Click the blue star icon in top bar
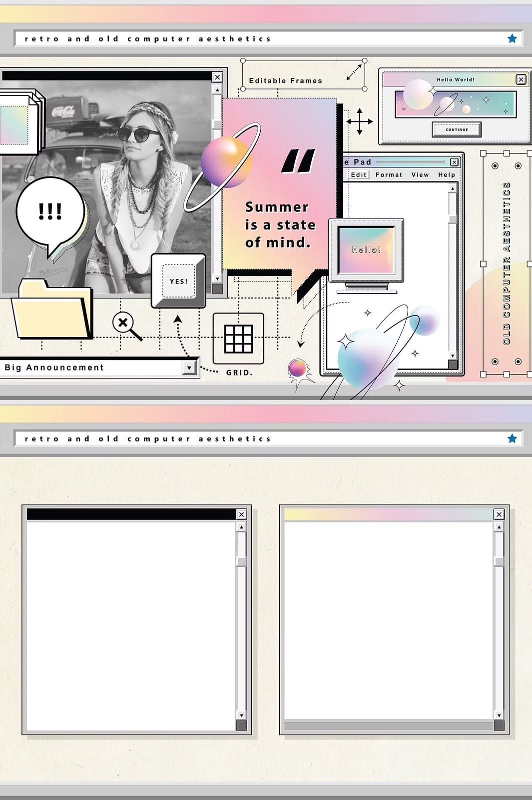532x800 pixels. (x=512, y=38)
